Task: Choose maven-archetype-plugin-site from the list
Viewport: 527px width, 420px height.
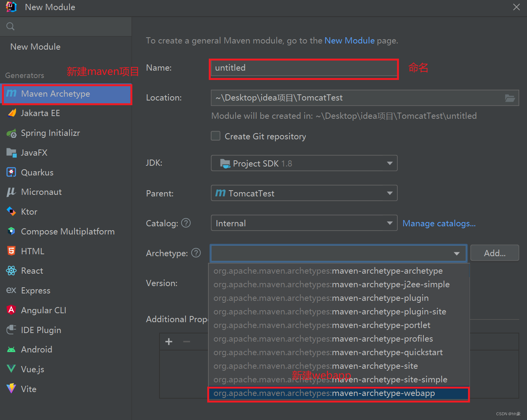Action: pos(338,312)
